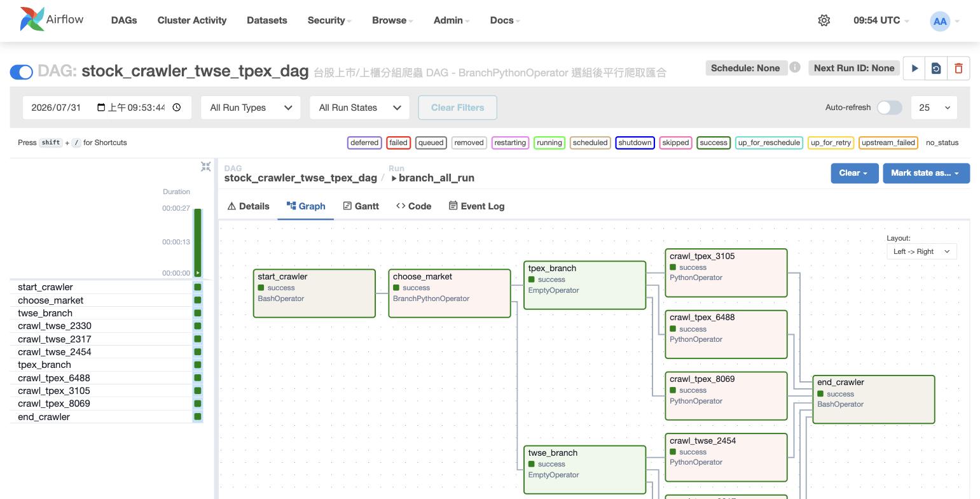The height and width of the screenshot is (499, 980).
Task: Click the Clear Filters button
Action: [x=457, y=108]
